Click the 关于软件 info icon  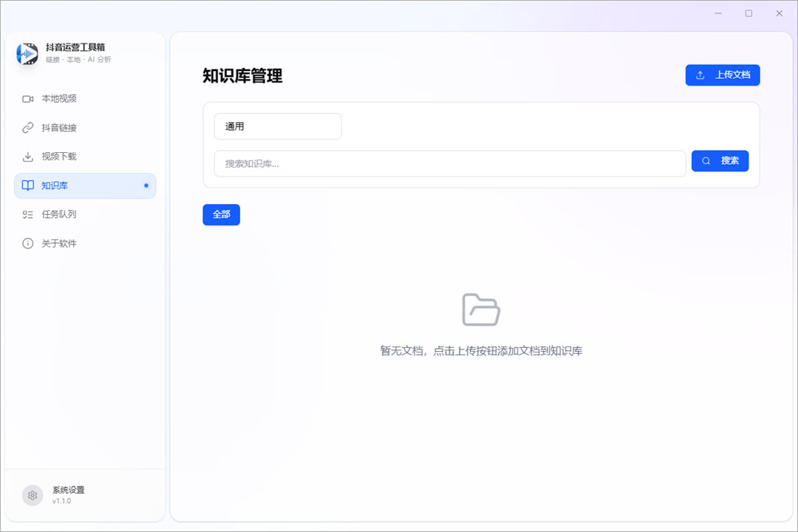pos(29,243)
